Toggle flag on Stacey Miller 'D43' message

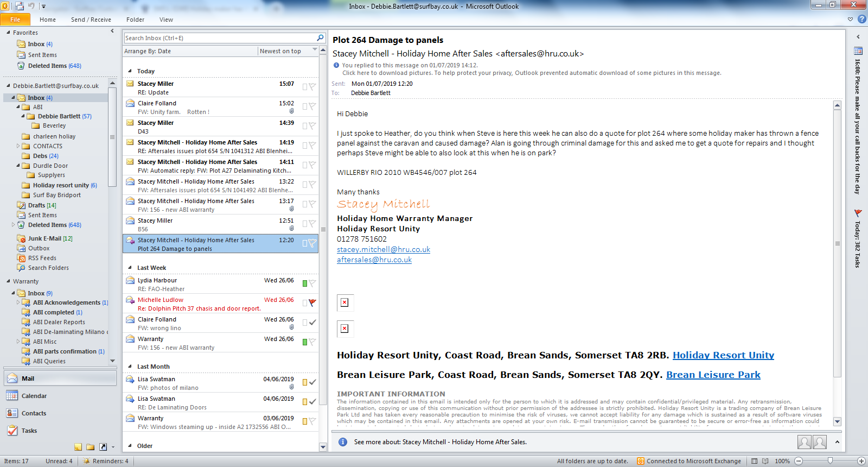click(312, 125)
